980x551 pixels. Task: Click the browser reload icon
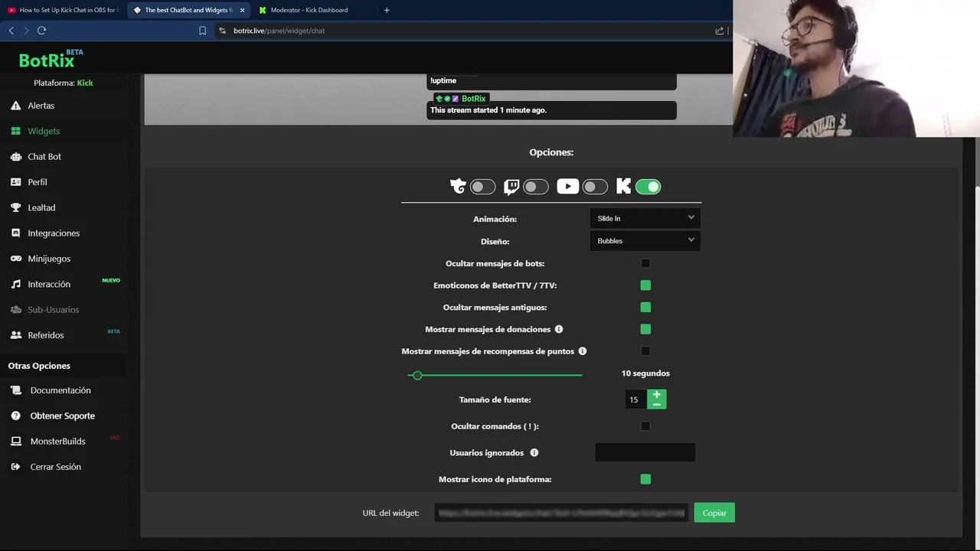pyautogui.click(x=41, y=31)
